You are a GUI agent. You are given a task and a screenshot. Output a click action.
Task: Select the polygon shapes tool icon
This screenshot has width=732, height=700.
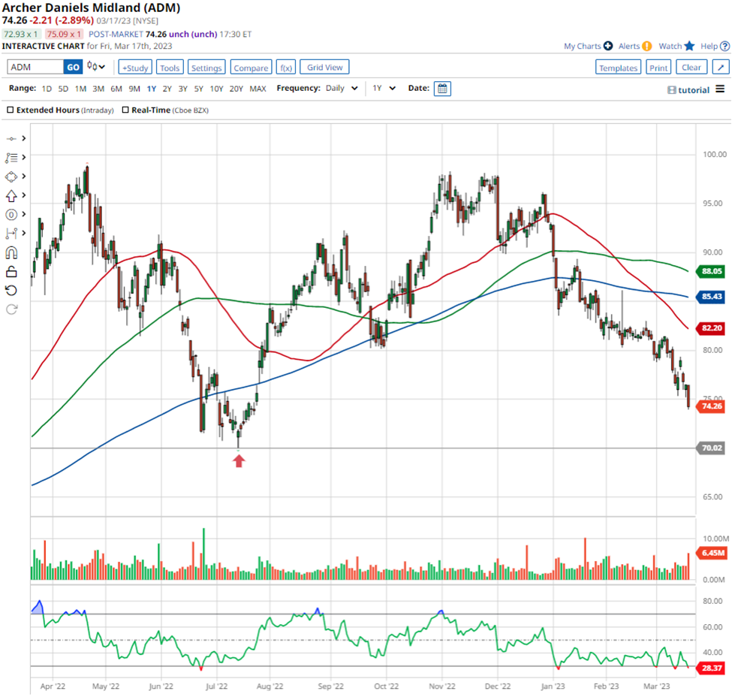(x=11, y=177)
